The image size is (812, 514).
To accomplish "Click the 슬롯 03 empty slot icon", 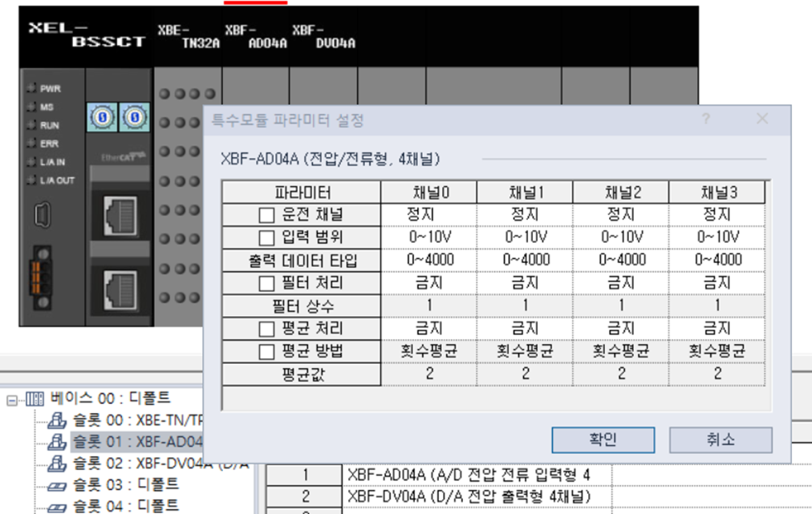I will point(57,486).
